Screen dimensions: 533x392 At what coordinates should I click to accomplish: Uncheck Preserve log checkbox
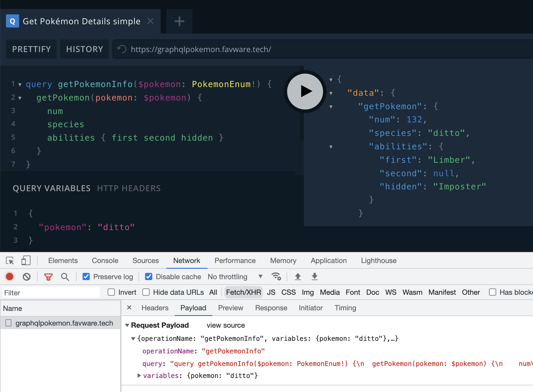tap(86, 277)
